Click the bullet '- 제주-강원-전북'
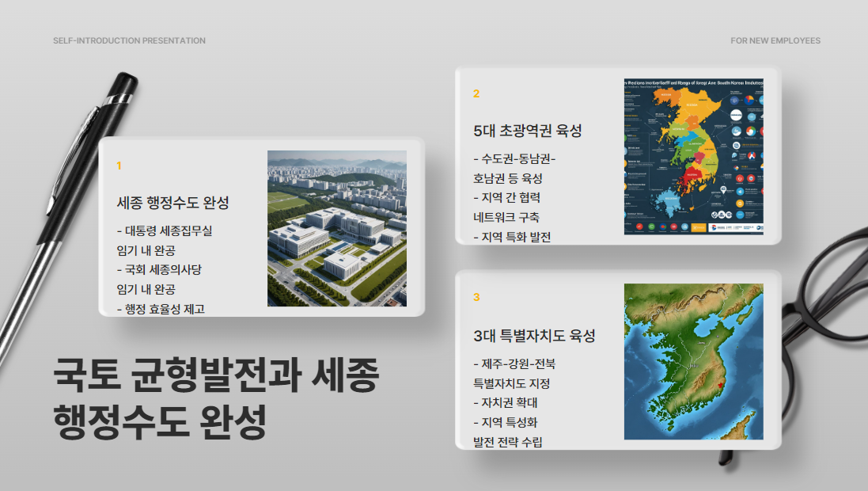Screen dimensions: 868x491 [514, 363]
